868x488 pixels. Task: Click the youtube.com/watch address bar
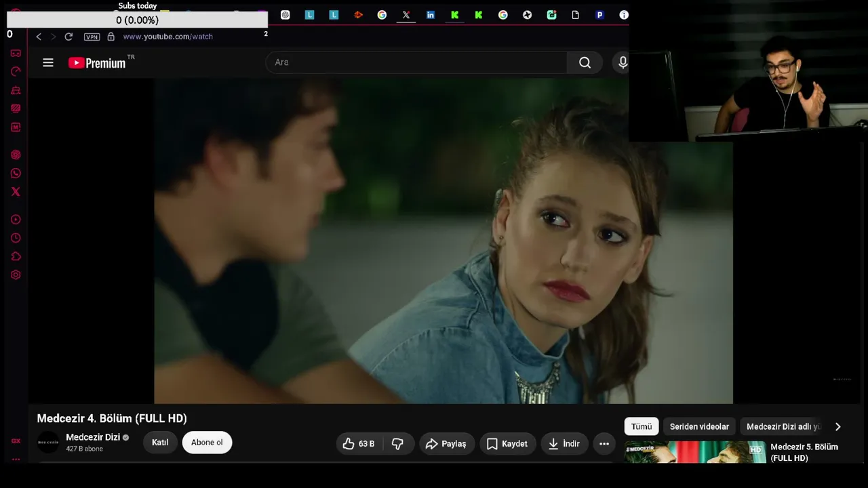168,37
